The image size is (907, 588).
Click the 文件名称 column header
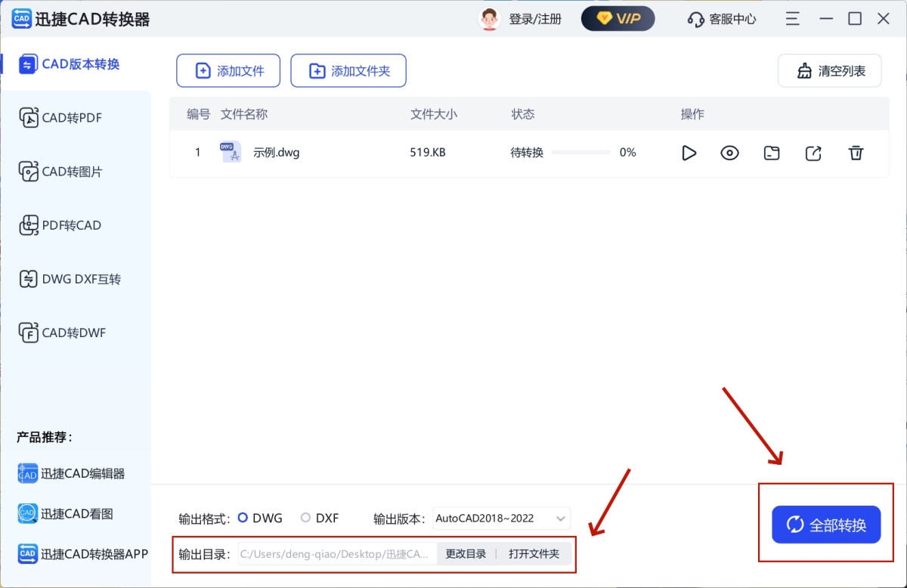244,114
